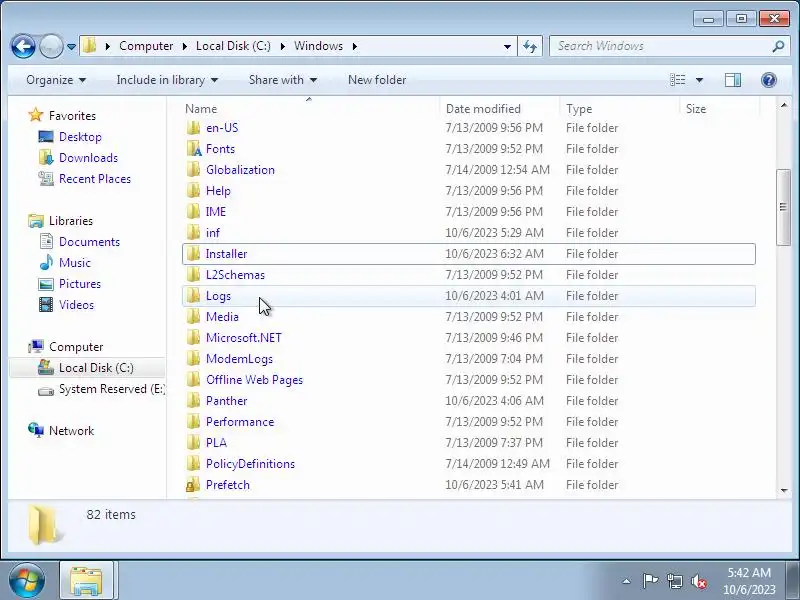This screenshot has height=600, width=800.
Task: Click the search magnifier icon
Action: tap(778, 46)
